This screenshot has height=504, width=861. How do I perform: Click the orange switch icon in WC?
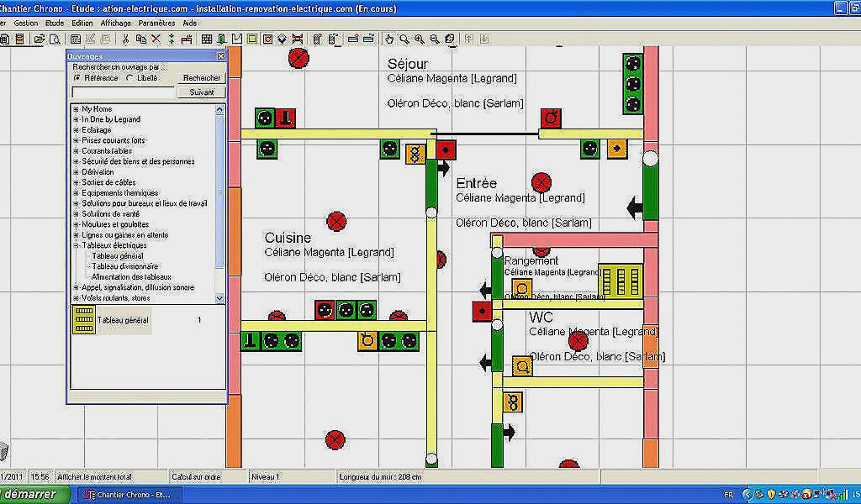pyautogui.click(x=522, y=365)
